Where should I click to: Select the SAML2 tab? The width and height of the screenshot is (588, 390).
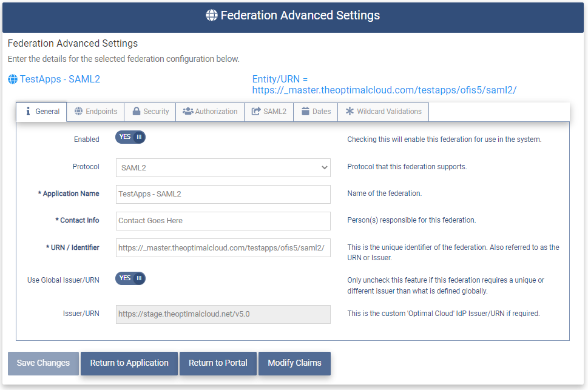tap(269, 112)
